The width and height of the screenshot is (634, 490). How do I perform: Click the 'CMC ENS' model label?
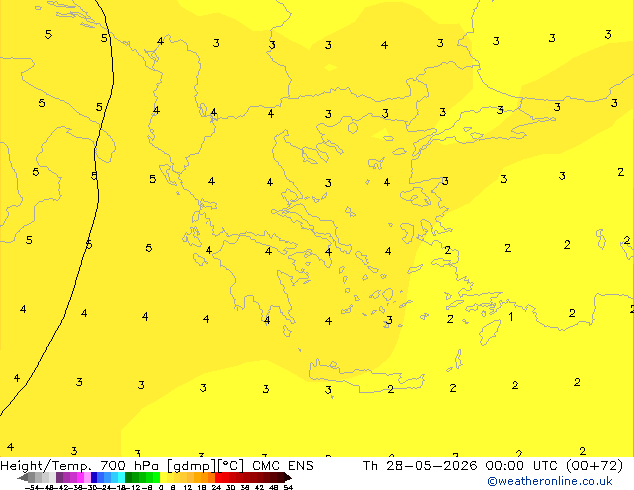pyautogui.click(x=283, y=466)
